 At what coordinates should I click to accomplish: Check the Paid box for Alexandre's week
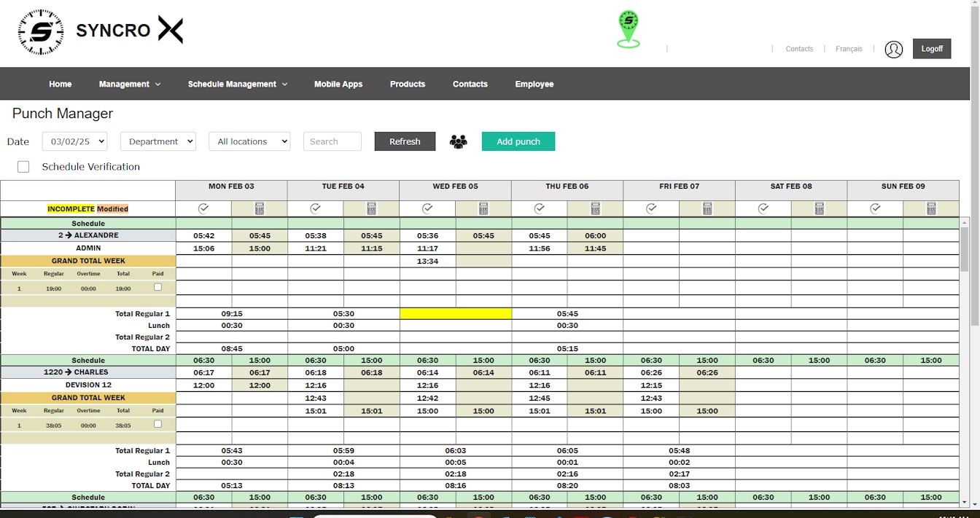tap(157, 287)
